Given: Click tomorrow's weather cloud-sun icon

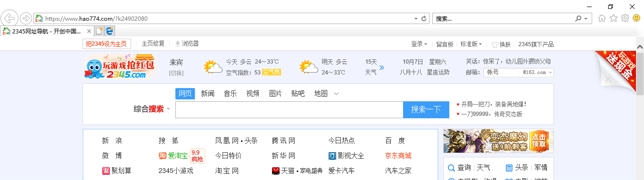Looking at the screenshot, I should [x=308, y=67].
